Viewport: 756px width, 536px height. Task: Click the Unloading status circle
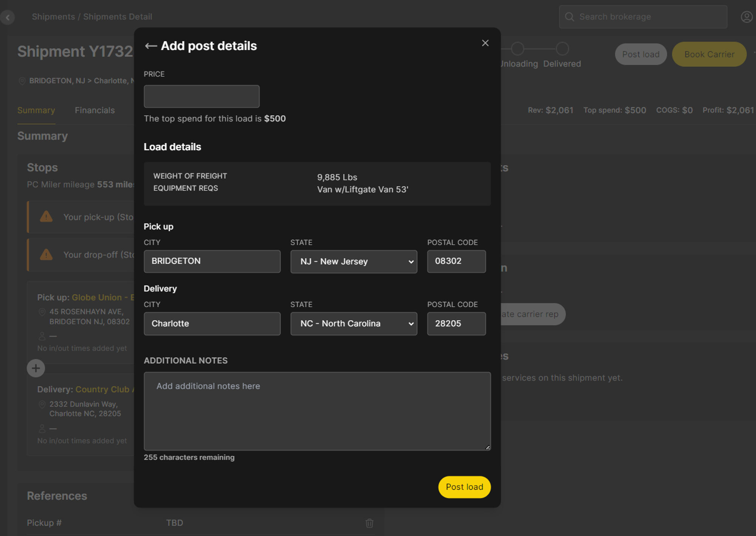[517, 49]
